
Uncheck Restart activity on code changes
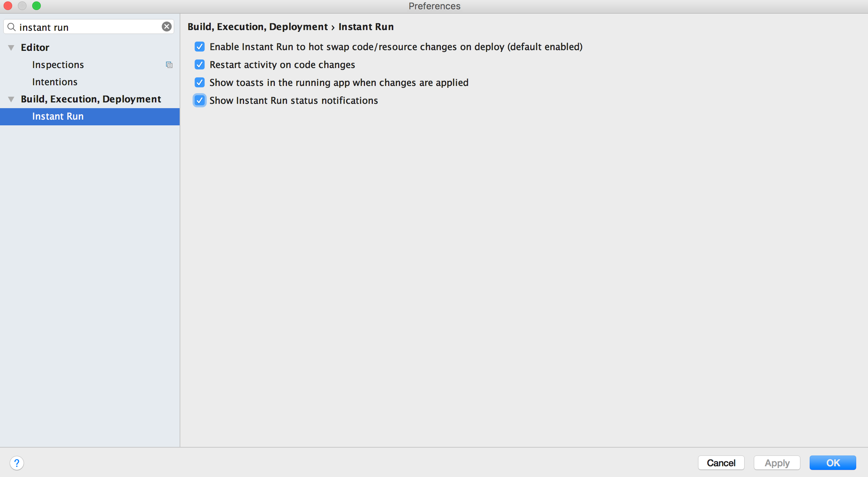pyautogui.click(x=200, y=64)
